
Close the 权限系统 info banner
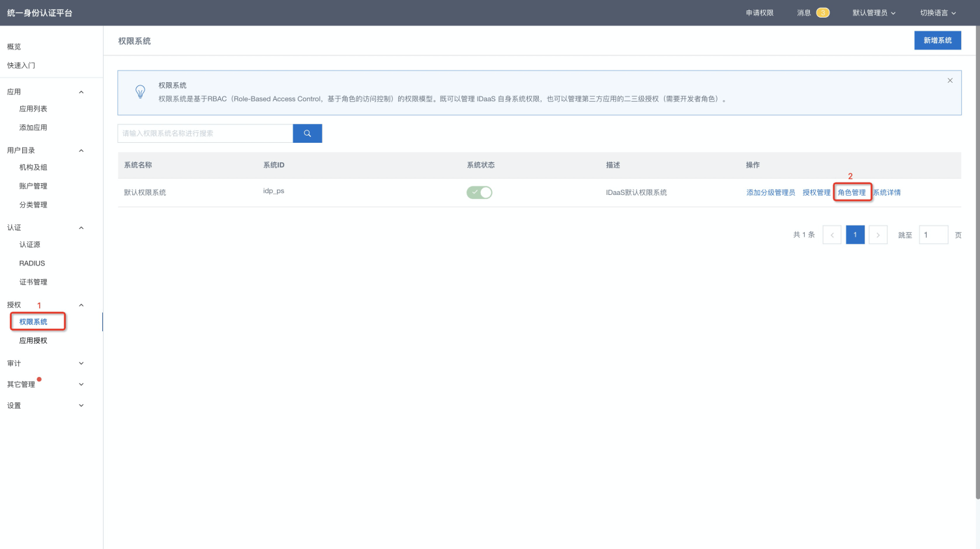point(950,80)
